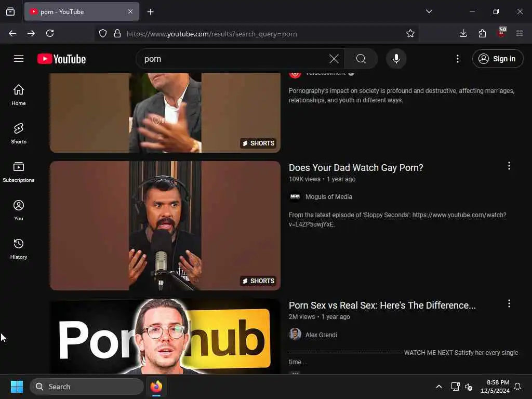The width and height of the screenshot is (532, 399).
Task: Open the tracking protection shield icon
Action: click(103, 34)
